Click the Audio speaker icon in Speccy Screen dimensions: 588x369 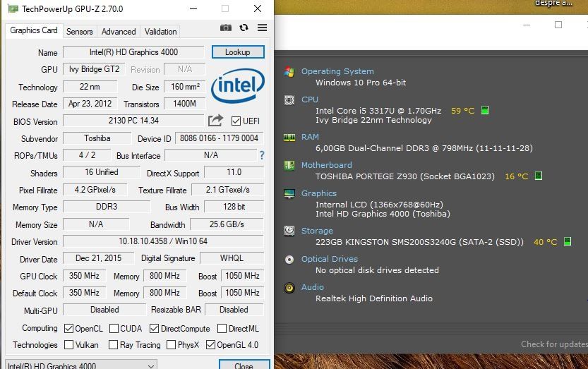click(289, 288)
